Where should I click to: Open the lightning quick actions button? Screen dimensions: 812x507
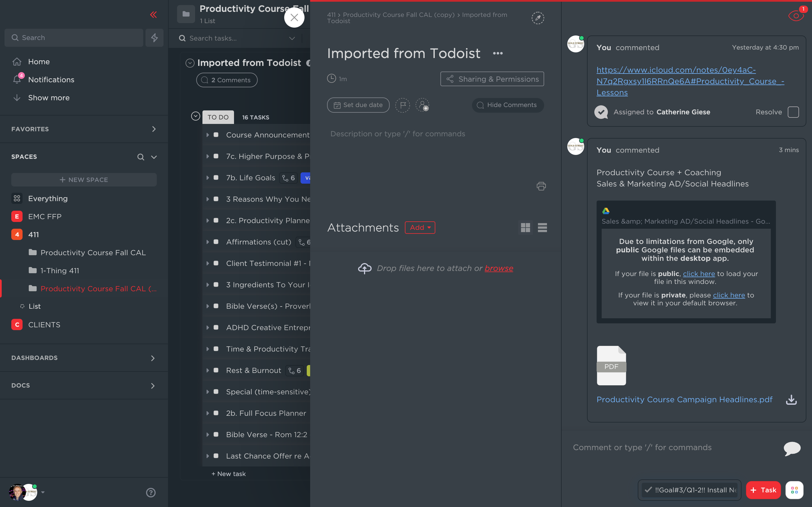click(x=154, y=37)
